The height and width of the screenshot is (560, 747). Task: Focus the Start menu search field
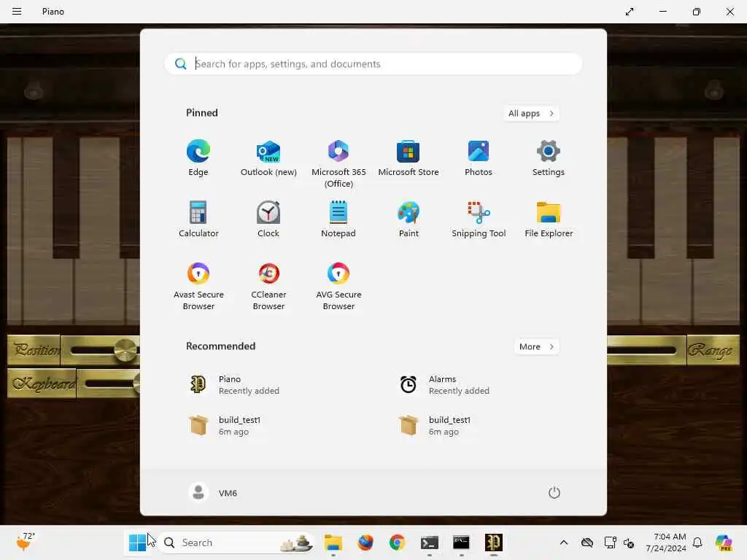pos(373,64)
